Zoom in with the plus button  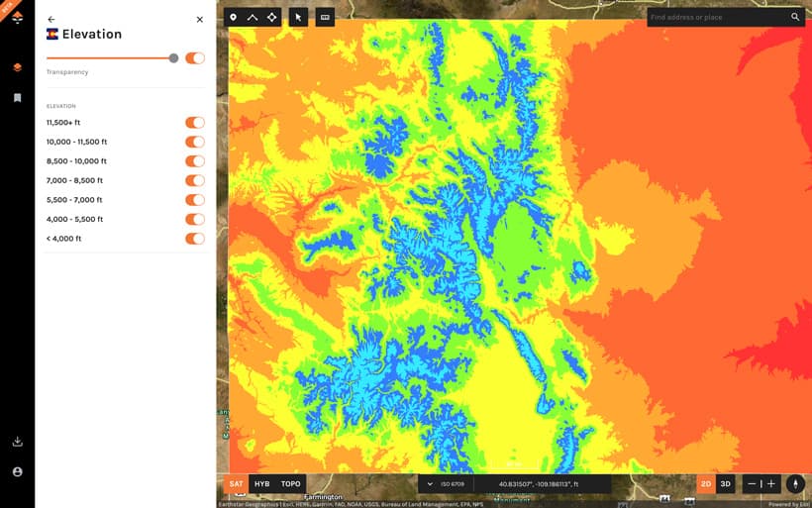pyautogui.click(x=771, y=483)
